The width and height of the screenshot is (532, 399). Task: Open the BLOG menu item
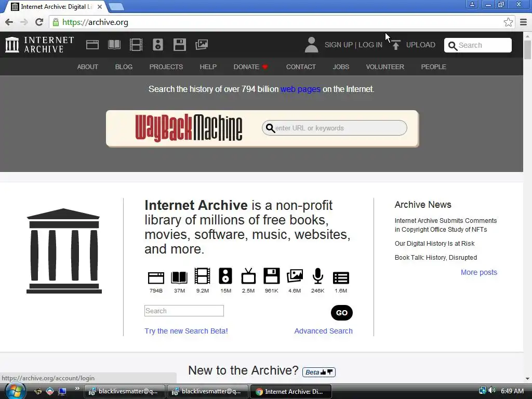click(124, 67)
